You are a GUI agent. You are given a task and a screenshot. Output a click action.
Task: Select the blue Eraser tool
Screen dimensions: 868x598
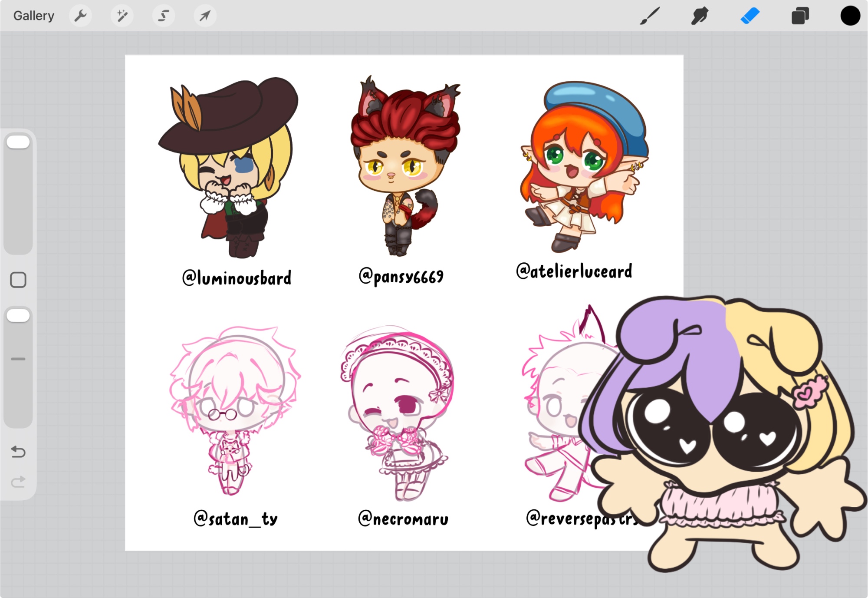tap(750, 16)
